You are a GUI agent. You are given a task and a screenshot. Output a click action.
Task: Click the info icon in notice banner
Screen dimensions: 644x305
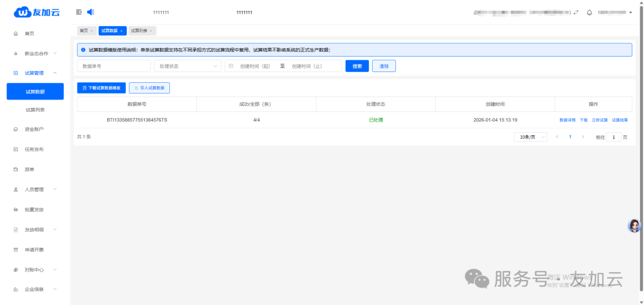tap(83, 49)
